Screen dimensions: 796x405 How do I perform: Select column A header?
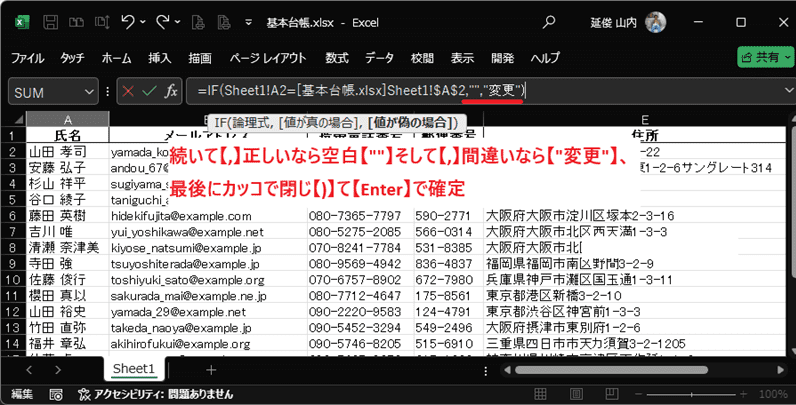[x=67, y=119]
